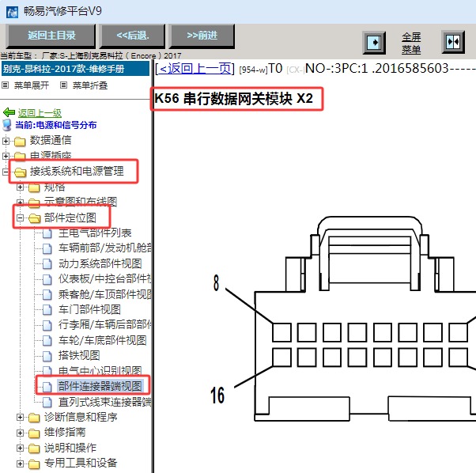Open the 车门部件视图 document
Image resolution: width=476 pixels, height=473 pixels.
[x=89, y=309]
